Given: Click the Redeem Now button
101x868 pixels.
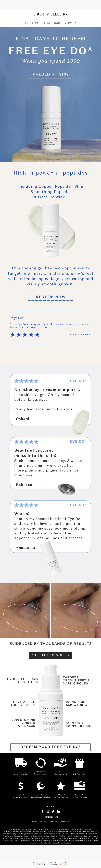Looking at the screenshot, I should click(50, 297).
